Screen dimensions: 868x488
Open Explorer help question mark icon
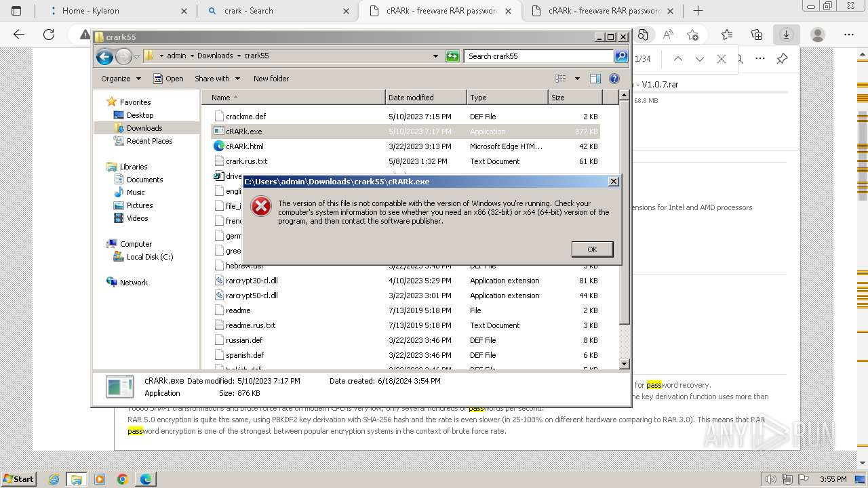(614, 79)
